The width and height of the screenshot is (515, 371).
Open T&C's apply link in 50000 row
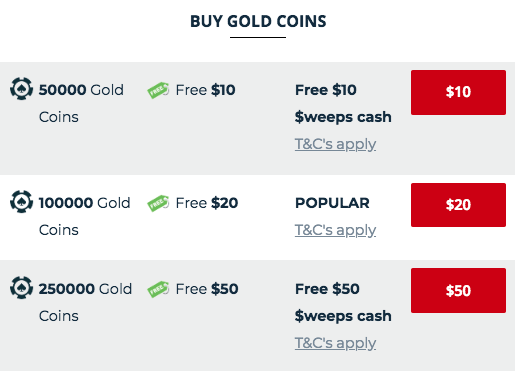[335, 144]
